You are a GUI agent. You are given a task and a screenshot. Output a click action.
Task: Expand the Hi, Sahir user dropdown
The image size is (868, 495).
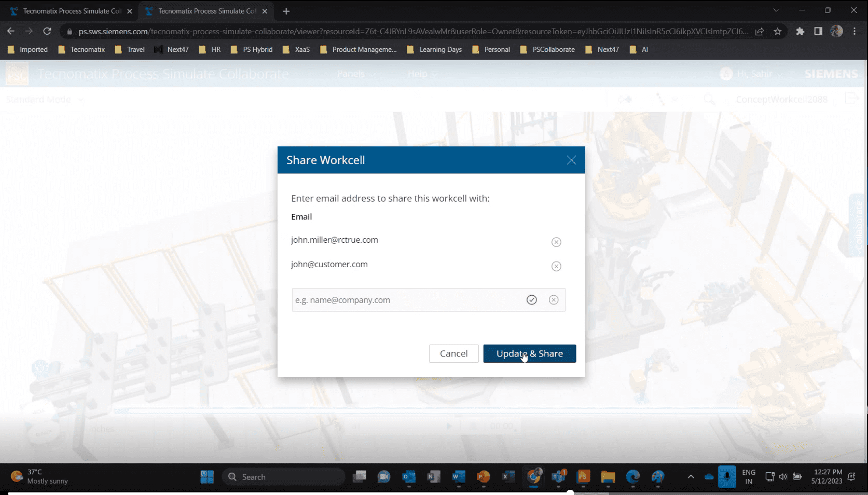[x=753, y=74]
